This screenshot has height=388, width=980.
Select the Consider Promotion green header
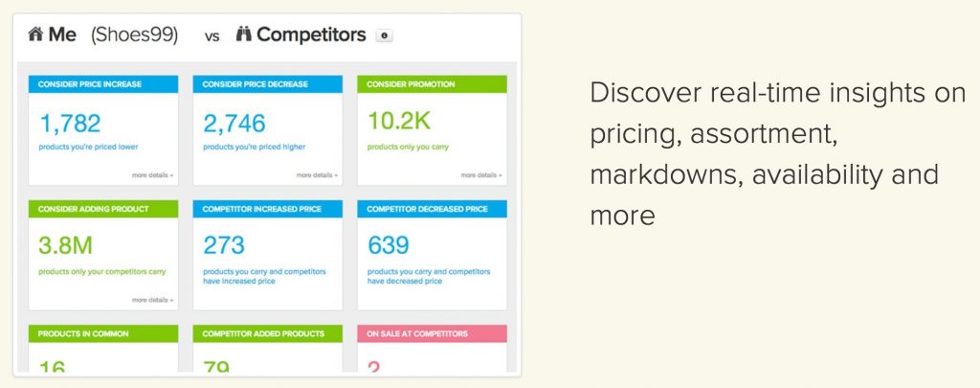click(x=432, y=84)
